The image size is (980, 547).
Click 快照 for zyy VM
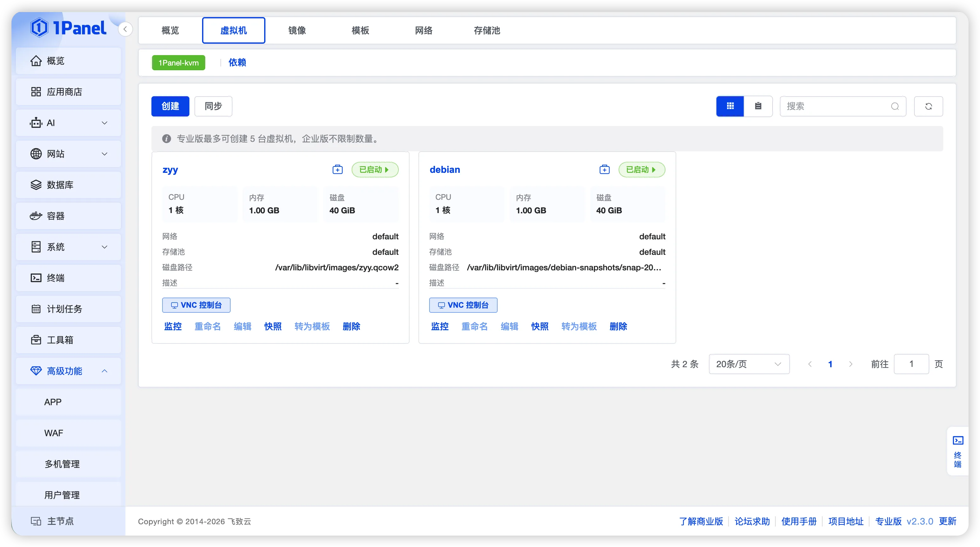click(x=273, y=327)
